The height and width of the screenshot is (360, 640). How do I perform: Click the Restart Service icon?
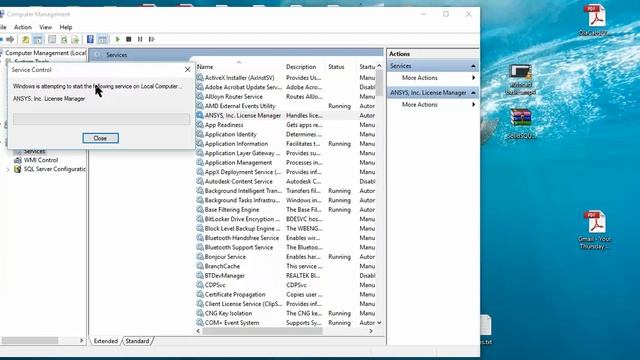151,39
